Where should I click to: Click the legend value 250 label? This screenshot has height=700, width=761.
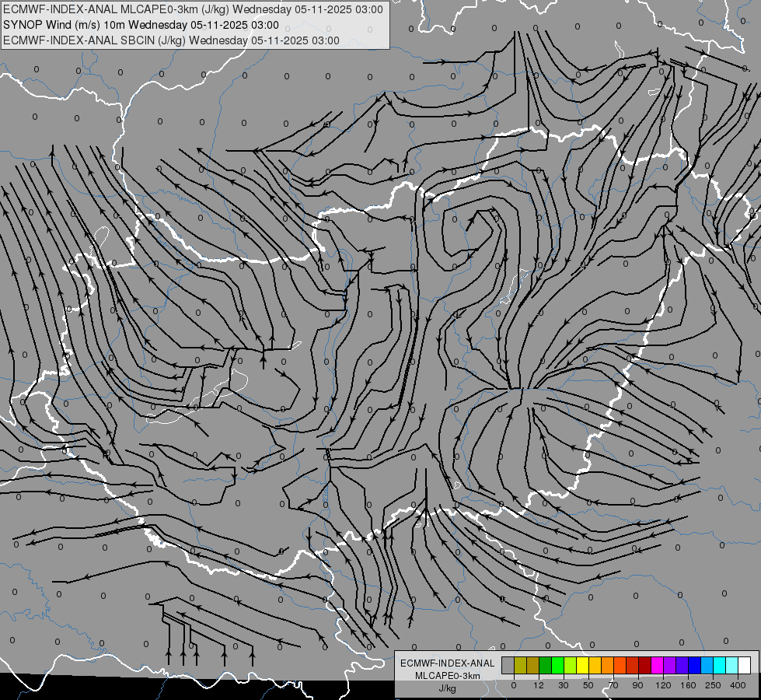713,685
